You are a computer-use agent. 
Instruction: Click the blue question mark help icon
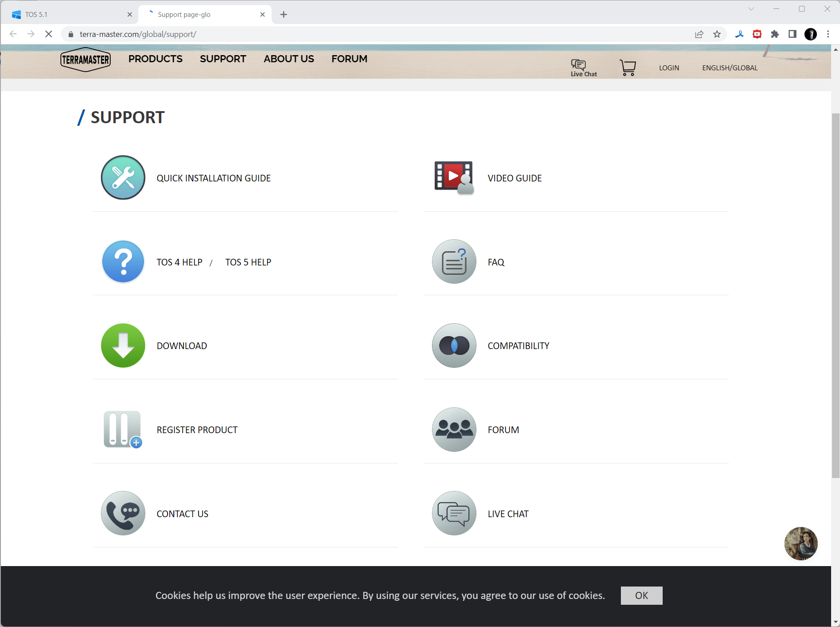(123, 261)
